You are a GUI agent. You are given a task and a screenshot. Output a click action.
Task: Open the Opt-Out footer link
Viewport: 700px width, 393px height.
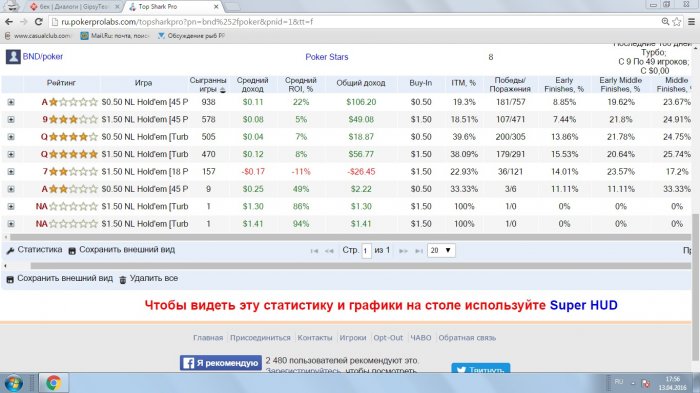(x=388, y=338)
